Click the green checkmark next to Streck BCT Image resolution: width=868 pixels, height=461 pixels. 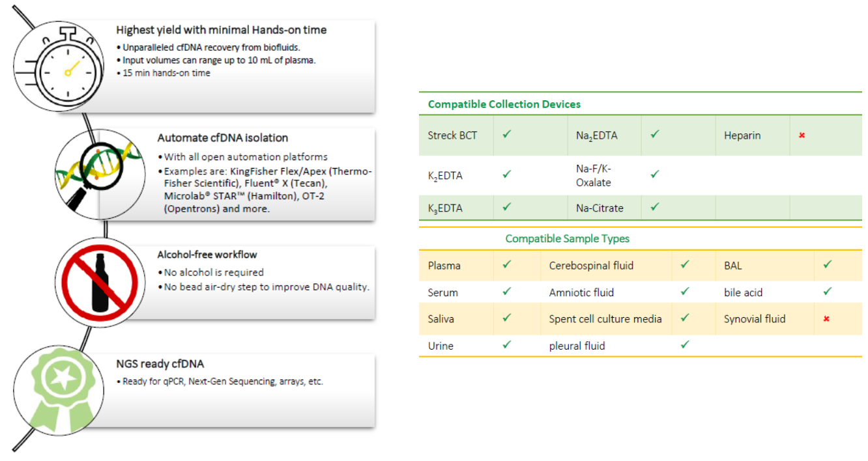(x=506, y=135)
